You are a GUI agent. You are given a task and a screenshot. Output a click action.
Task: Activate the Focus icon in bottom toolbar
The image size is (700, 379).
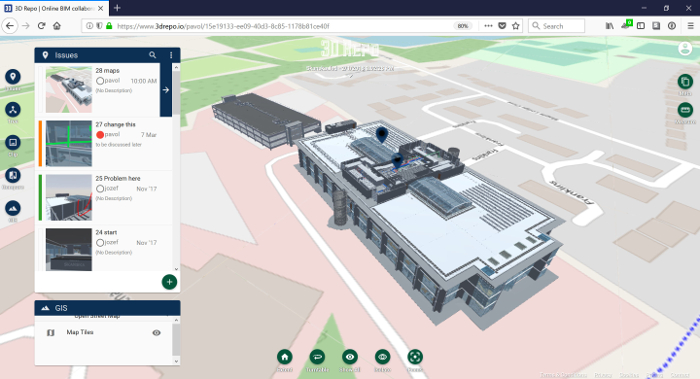(415, 357)
